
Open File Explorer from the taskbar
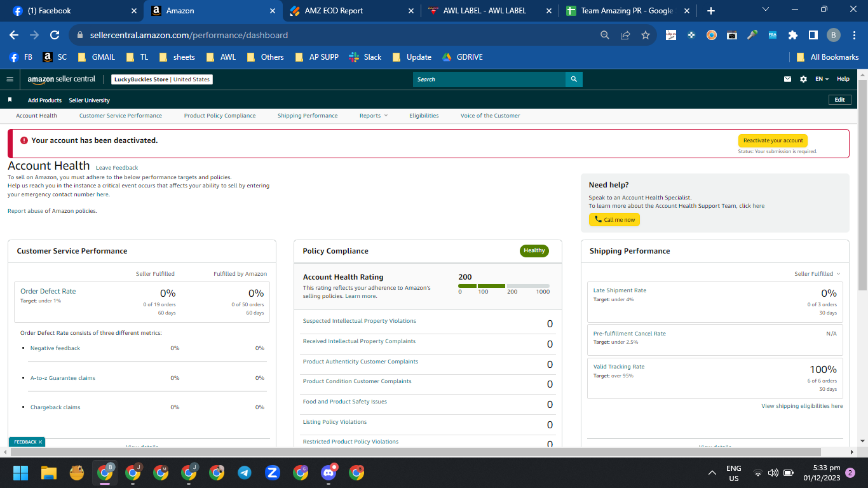[x=49, y=473]
